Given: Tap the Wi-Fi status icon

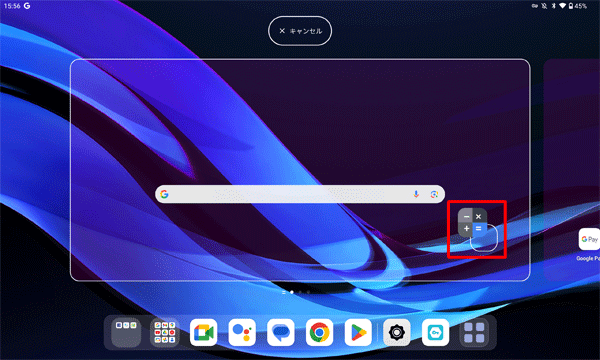Looking at the screenshot, I should [x=562, y=6].
